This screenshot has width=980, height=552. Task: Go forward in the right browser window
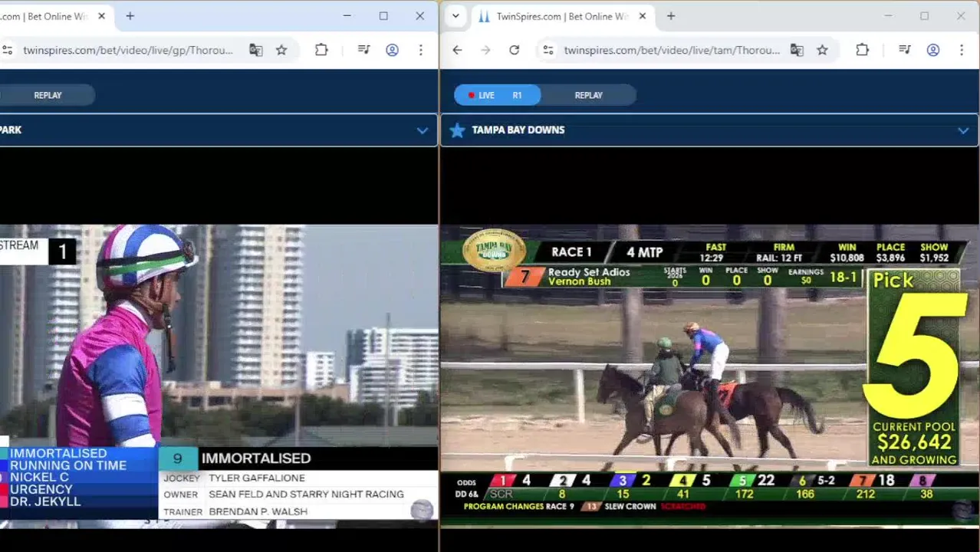pyautogui.click(x=485, y=50)
